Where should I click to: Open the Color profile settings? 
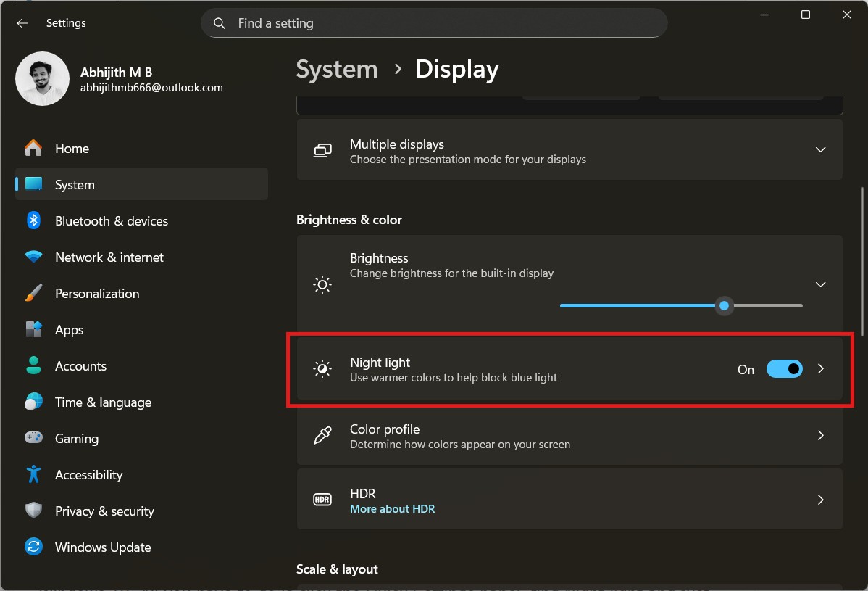[x=569, y=435]
